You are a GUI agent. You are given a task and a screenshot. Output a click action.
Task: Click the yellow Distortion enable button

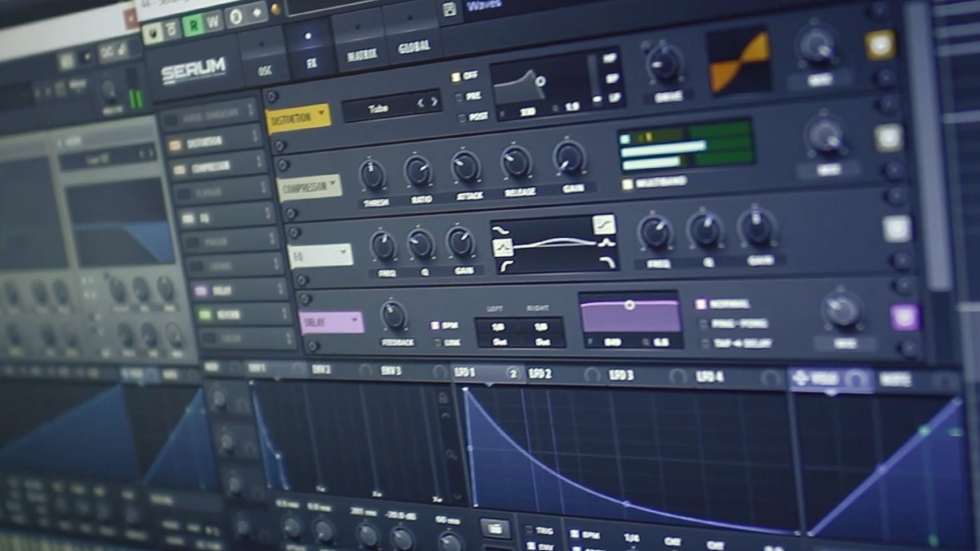(x=880, y=45)
